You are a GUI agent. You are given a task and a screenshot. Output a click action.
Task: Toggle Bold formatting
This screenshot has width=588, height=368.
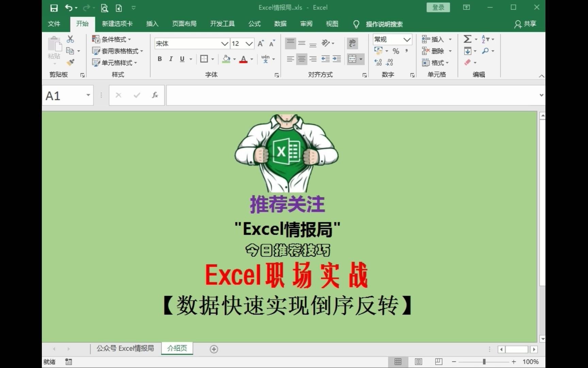click(160, 59)
